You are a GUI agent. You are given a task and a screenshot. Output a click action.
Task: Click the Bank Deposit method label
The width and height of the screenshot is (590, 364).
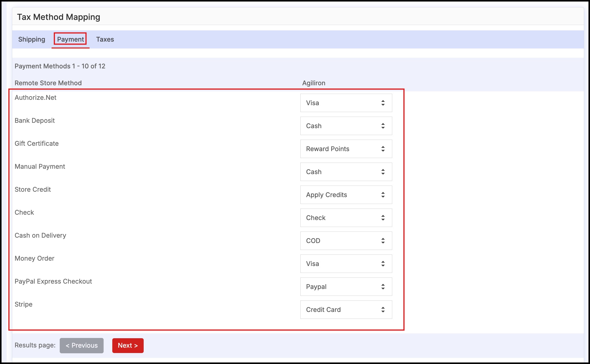(35, 120)
